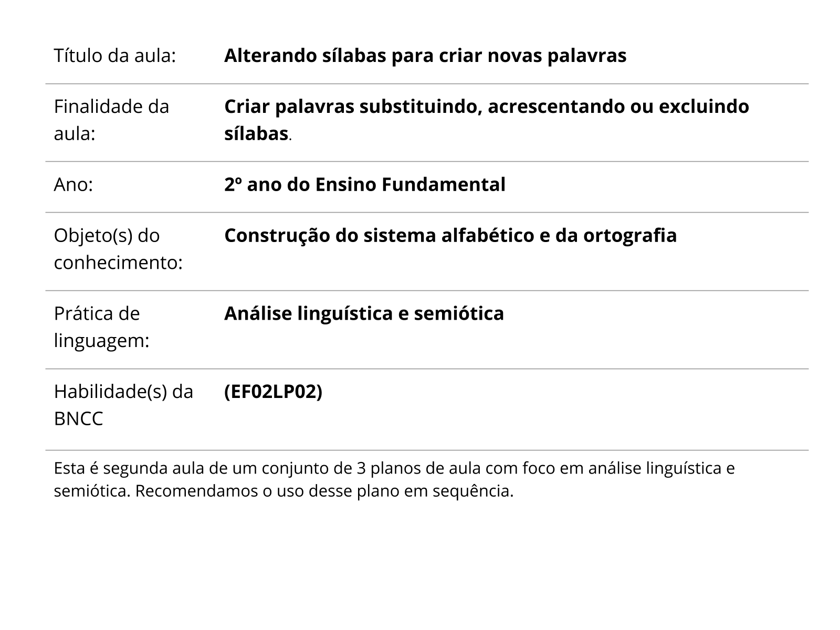The image size is (840, 630).
Task: Select the 'Título da aula:' label
Action: point(114,55)
